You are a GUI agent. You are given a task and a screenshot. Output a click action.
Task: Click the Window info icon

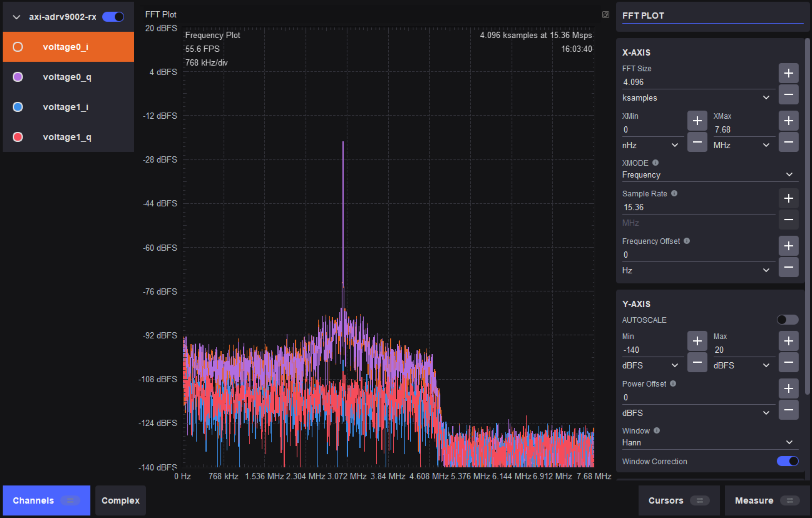click(x=657, y=430)
